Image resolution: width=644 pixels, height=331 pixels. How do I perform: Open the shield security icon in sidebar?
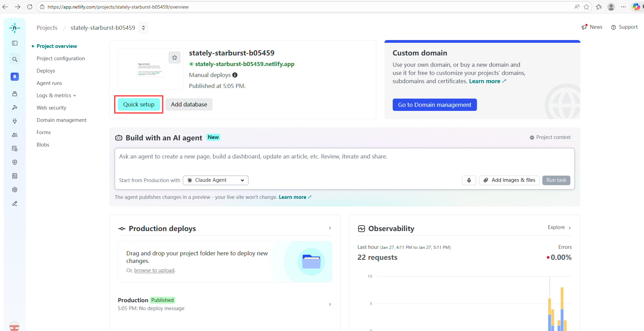15,162
